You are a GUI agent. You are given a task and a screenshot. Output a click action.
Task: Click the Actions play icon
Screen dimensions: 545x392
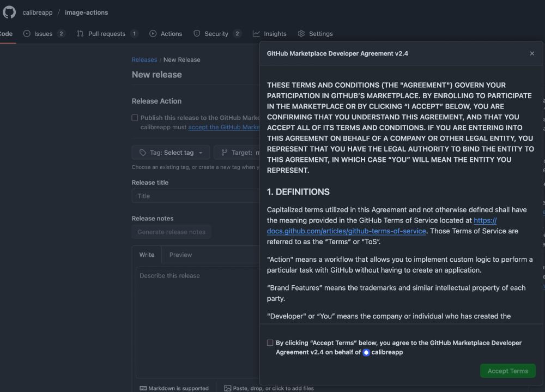click(153, 34)
